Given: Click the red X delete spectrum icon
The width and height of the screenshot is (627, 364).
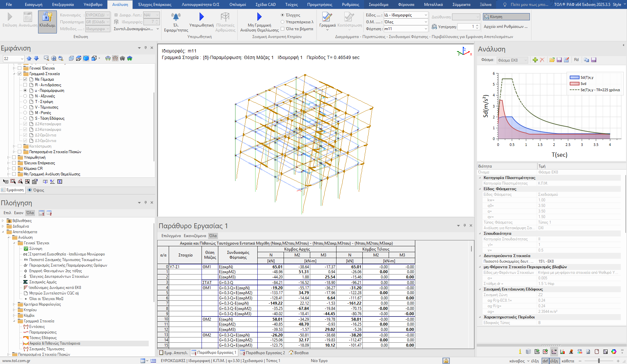Looking at the screenshot, I should [x=542, y=60].
